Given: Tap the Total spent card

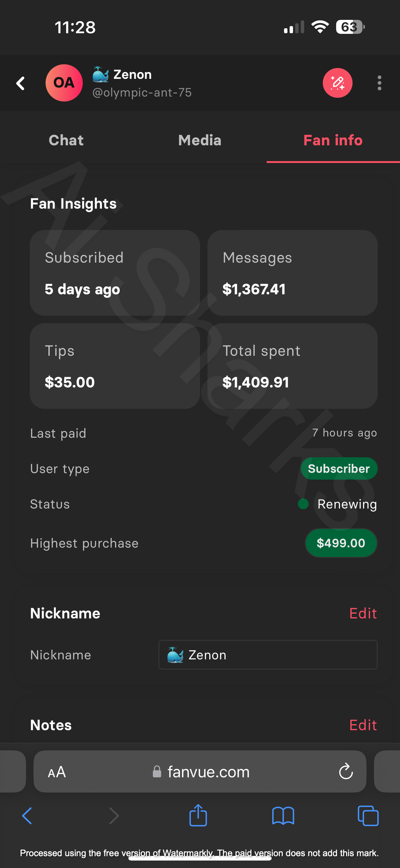Looking at the screenshot, I should pyautogui.click(x=292, y=366).
